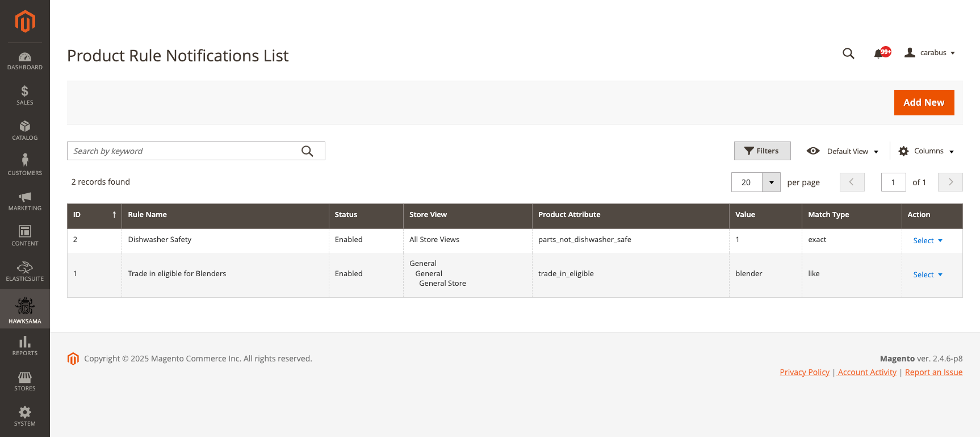Open the Reports bar chart menu
The width and height of the screenshot is (980, 437).
[x=25, y=346]
